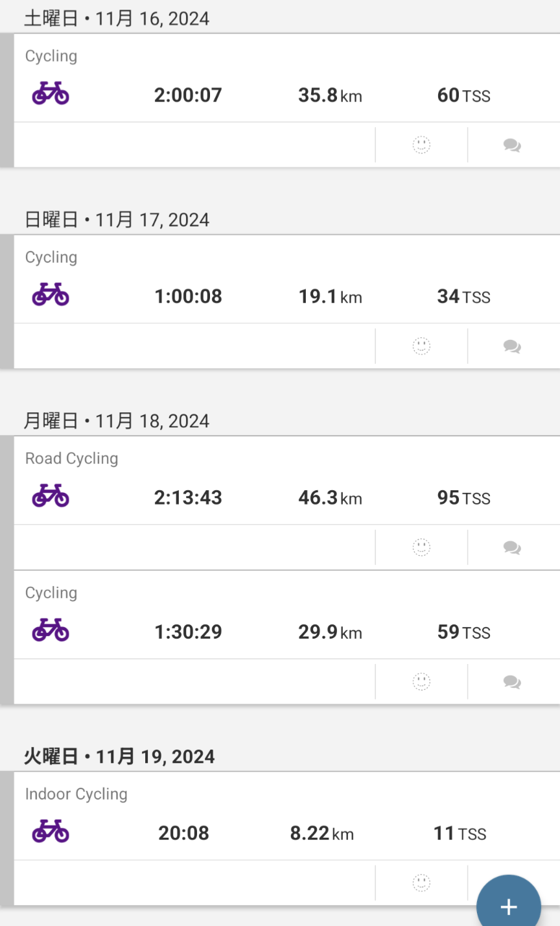The image size is (560, 926).
Task: Tap the November 19, 2024 date header
Action: [119, 756]
